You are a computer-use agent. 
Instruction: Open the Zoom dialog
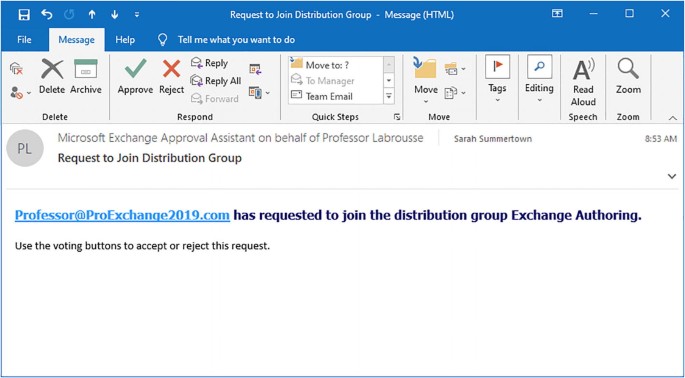[x=628, y=77]
